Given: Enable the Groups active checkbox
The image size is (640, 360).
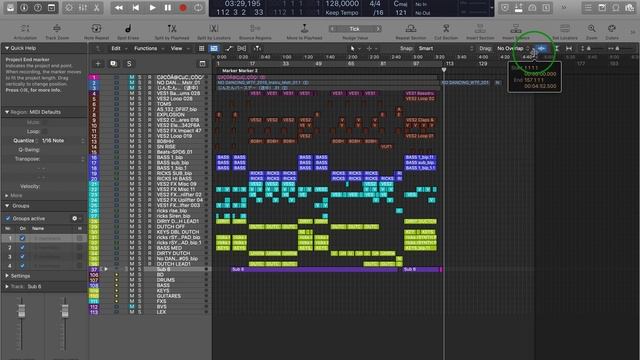Looking at the screenshot, I should (x=8, y=218).
